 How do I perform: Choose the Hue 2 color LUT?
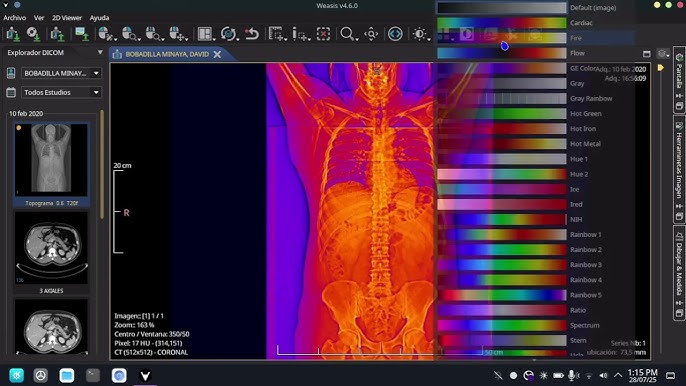(536, 174)
